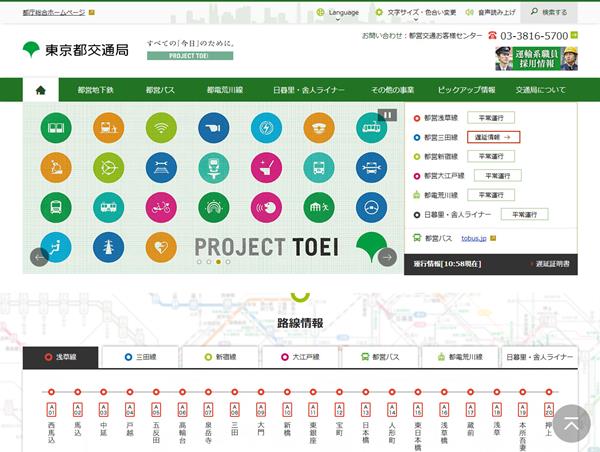The width and height of the screenshot is (600, 452).
Task: Click the green fan circle icon
Action: coord(109,168)
